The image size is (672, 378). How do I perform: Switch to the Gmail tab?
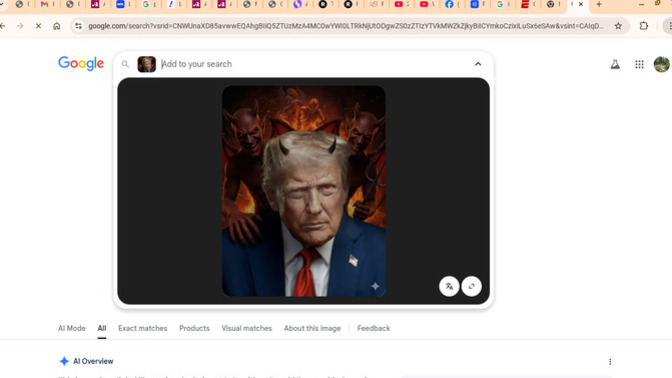pos(45,4)
